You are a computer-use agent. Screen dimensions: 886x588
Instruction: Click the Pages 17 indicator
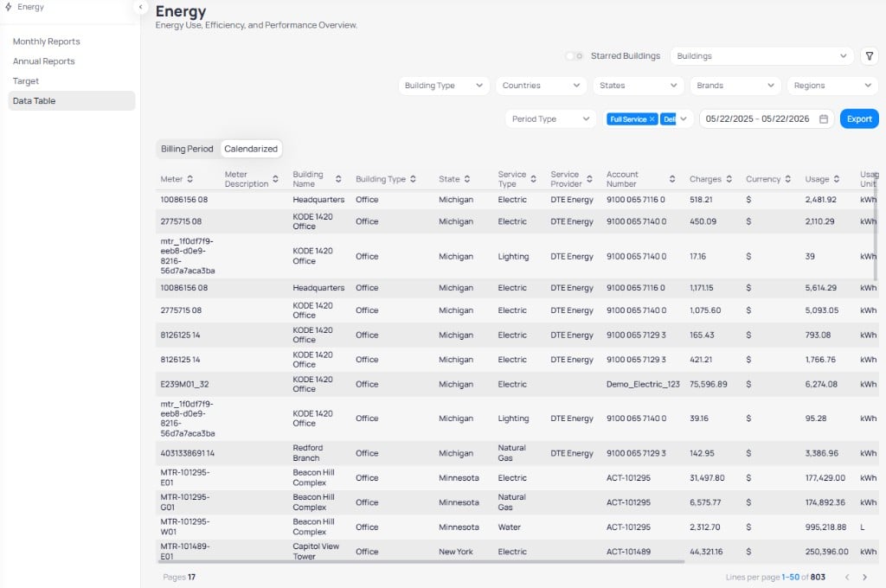[179, 578]
